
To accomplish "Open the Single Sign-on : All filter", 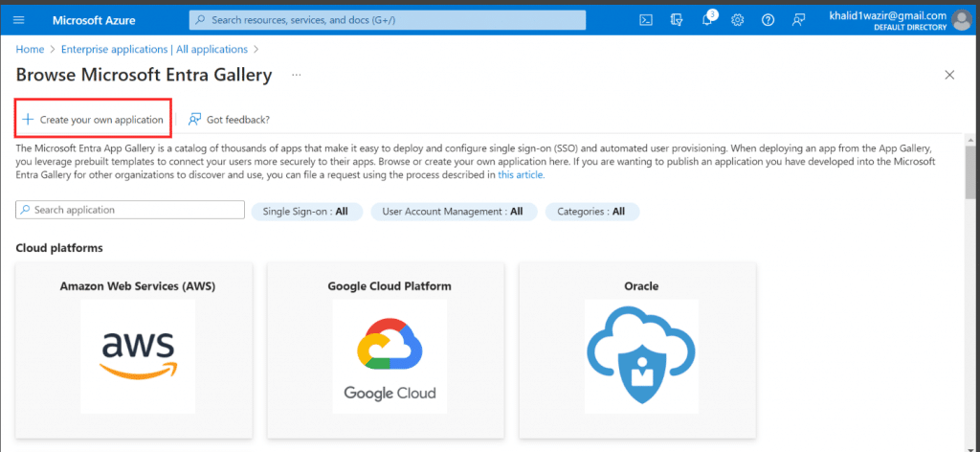I will (x=307, y=212).
